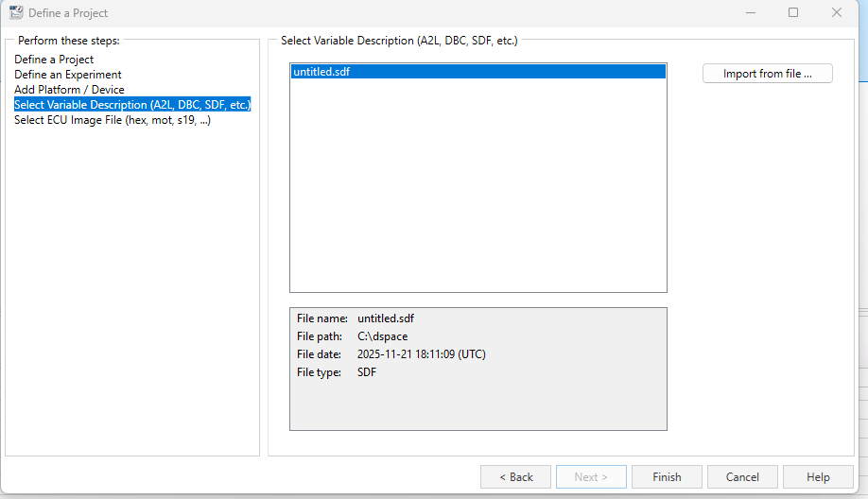Close the Define a Project dialog
The height and width of the screenshot is (499, 868).
click(x=837, y=12)
